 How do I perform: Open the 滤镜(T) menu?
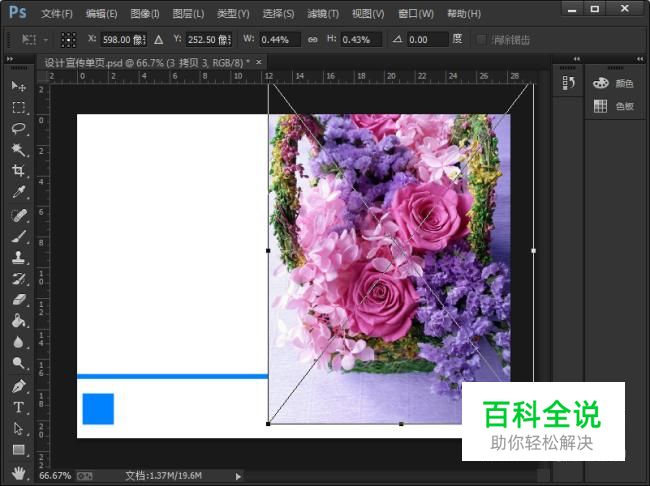(x=322, y=14)
